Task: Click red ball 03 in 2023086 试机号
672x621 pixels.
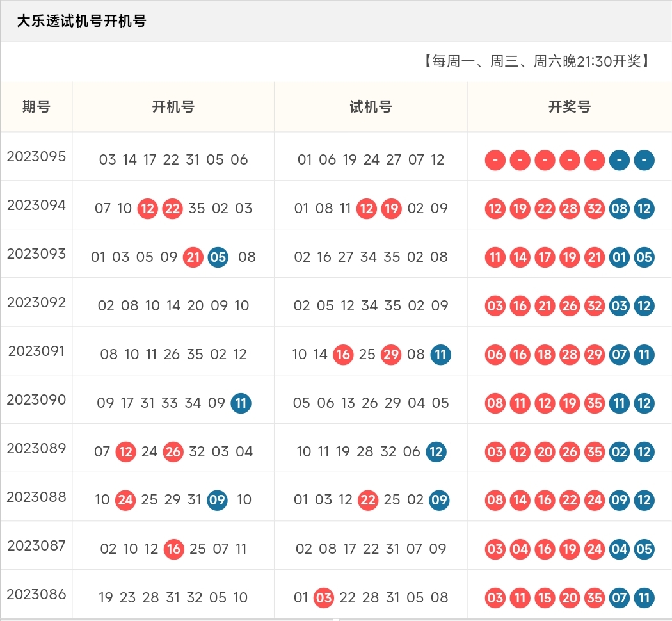Action: pos(324,598)
